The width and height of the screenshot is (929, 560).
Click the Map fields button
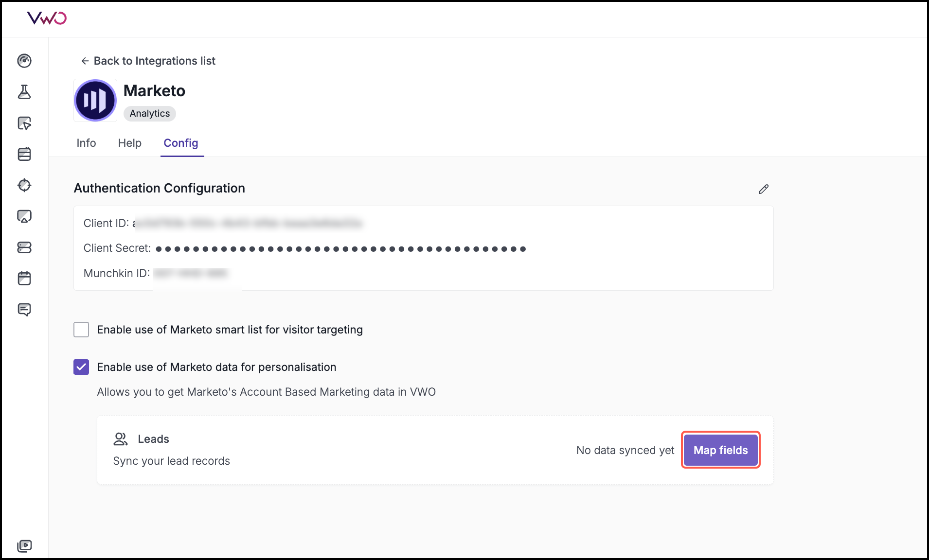pyautogui.click(x=720, y=450)
